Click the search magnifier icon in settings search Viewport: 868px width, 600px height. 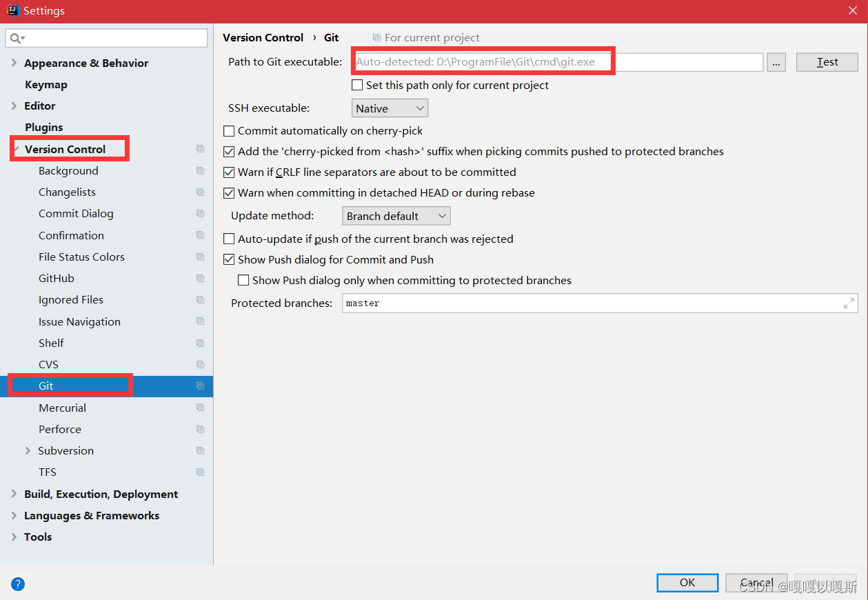[17, 38]
